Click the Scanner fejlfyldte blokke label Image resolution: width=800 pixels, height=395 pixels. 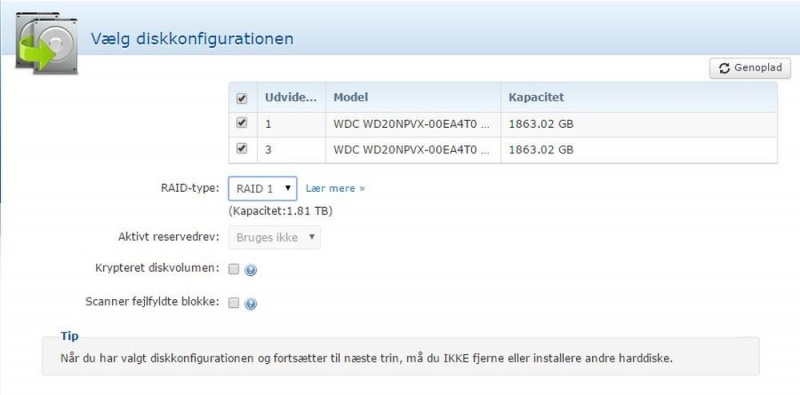(153, 302)
